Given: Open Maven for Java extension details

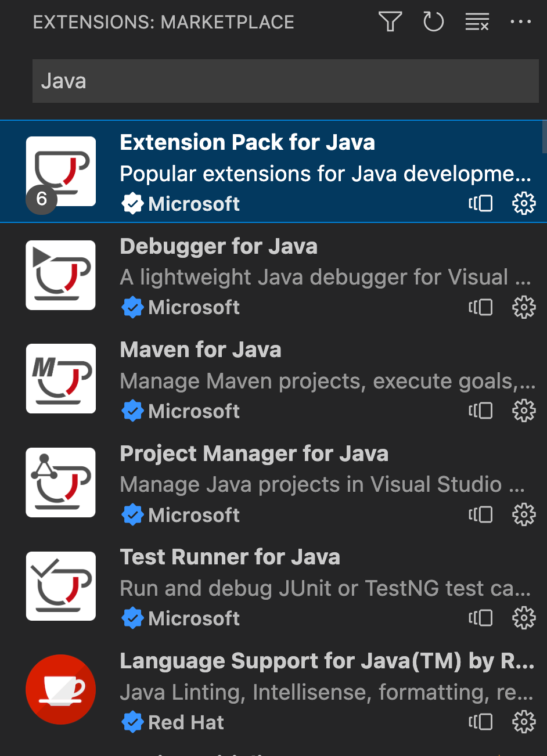Looking at the screenshot, I should (x=200, y=350).
